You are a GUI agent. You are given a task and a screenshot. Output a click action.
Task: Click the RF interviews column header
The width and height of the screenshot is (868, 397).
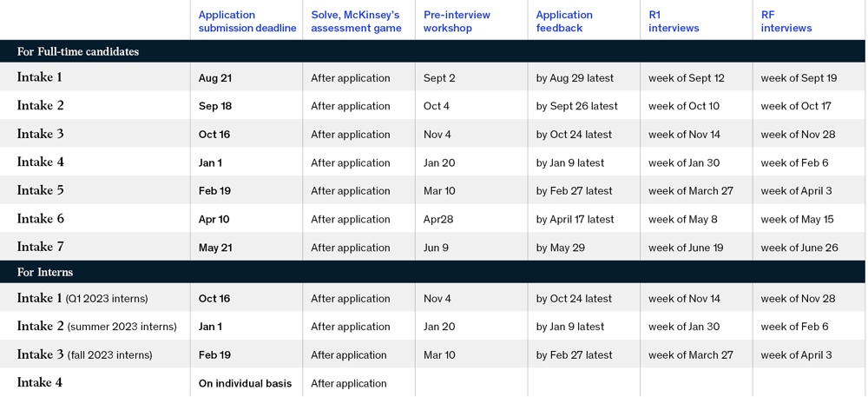[x=786, y=22]
